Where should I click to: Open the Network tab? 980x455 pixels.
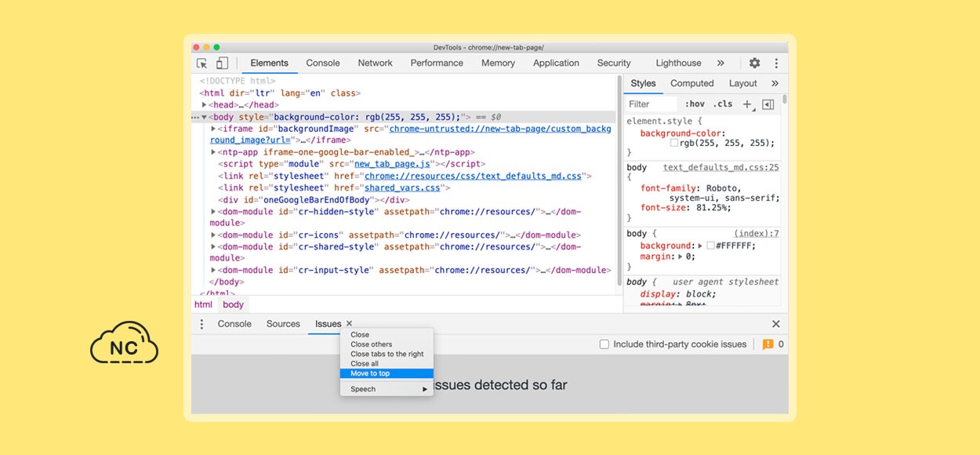point(375,64)
